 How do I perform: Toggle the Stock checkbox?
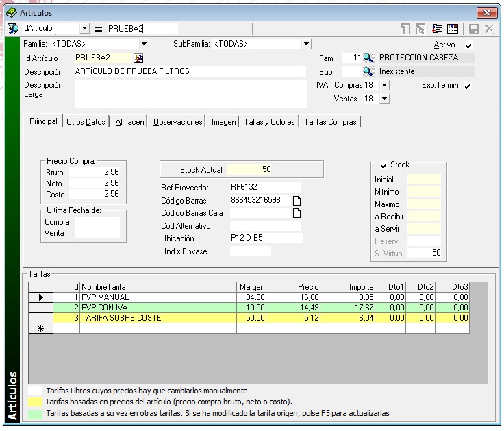383,165
